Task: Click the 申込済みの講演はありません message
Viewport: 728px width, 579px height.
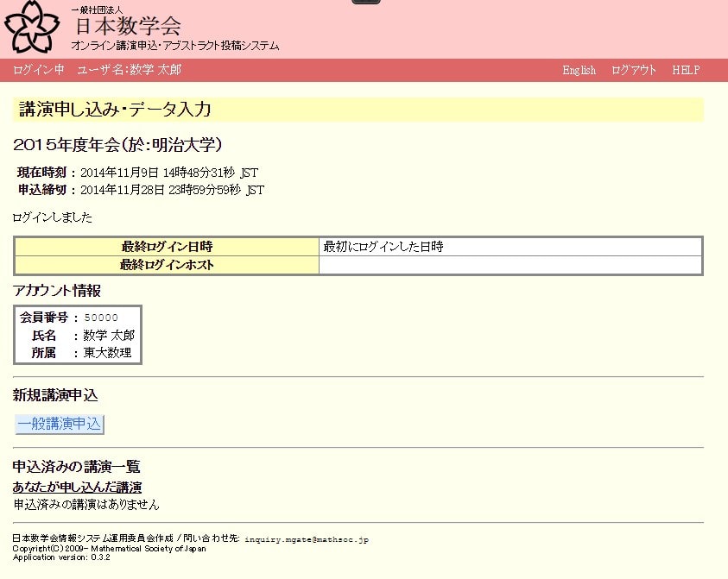Action: (86, 504)
